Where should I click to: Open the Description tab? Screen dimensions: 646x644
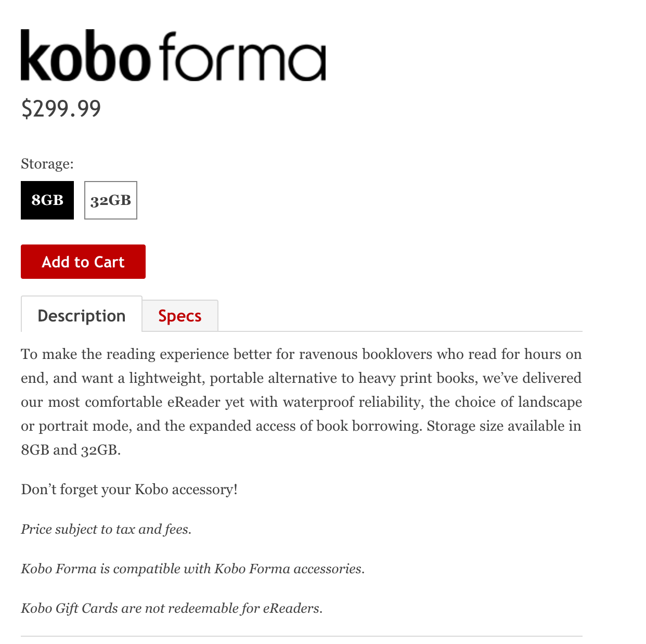tap(82, 316)
